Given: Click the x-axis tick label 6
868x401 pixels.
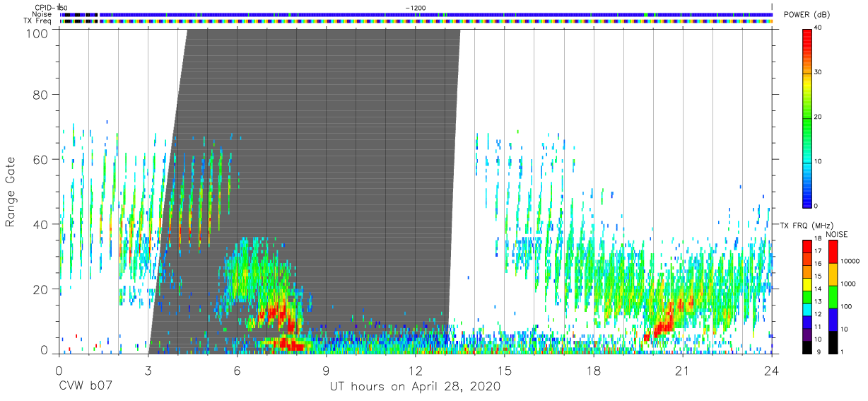Looking at the screenshot, I should click(x=237, y=370).
